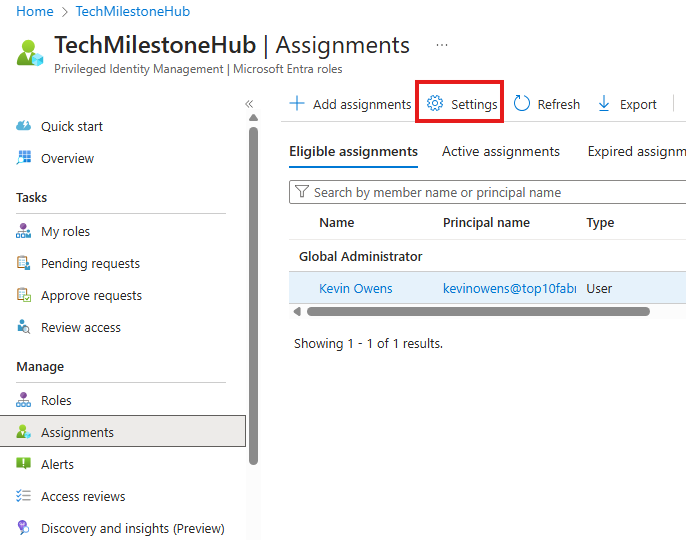686x540 pixels.
Task: Open TechMilestoneHub breadcrumb link
Action: click(133, 11)
